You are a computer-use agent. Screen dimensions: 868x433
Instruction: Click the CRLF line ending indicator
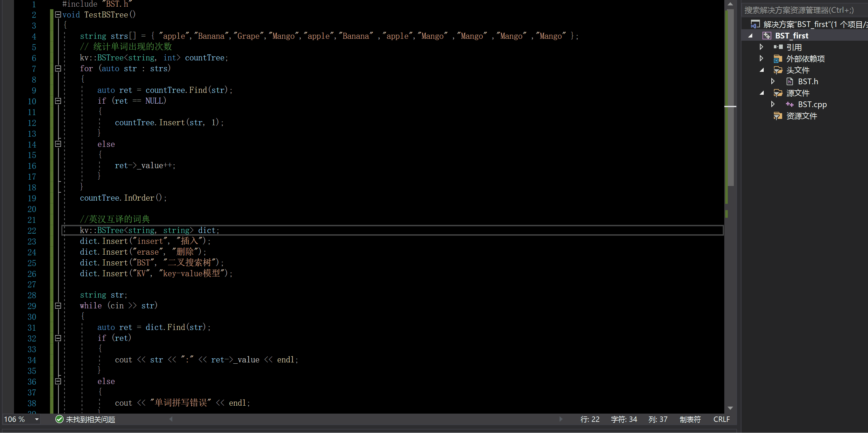pos(721,419)
